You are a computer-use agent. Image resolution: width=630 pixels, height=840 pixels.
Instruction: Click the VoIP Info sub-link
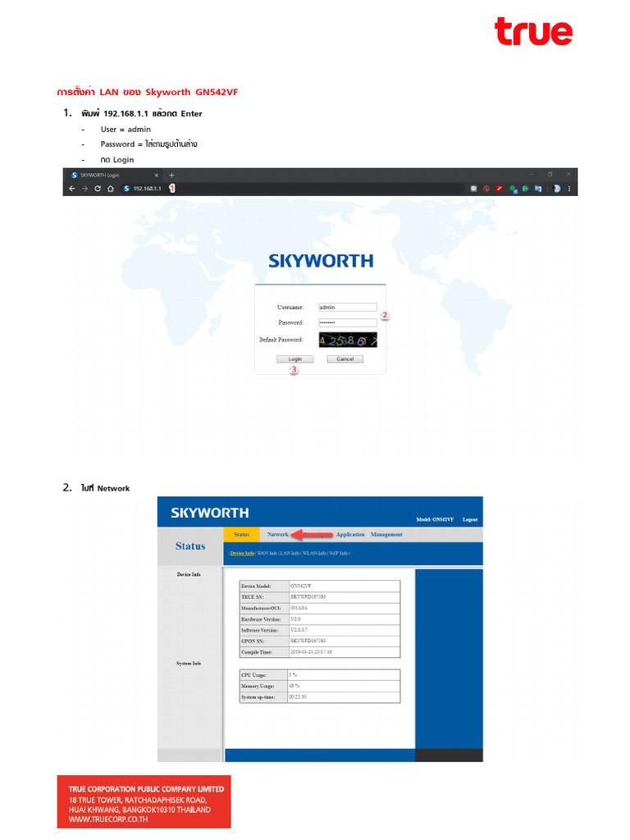click(339, 554)
